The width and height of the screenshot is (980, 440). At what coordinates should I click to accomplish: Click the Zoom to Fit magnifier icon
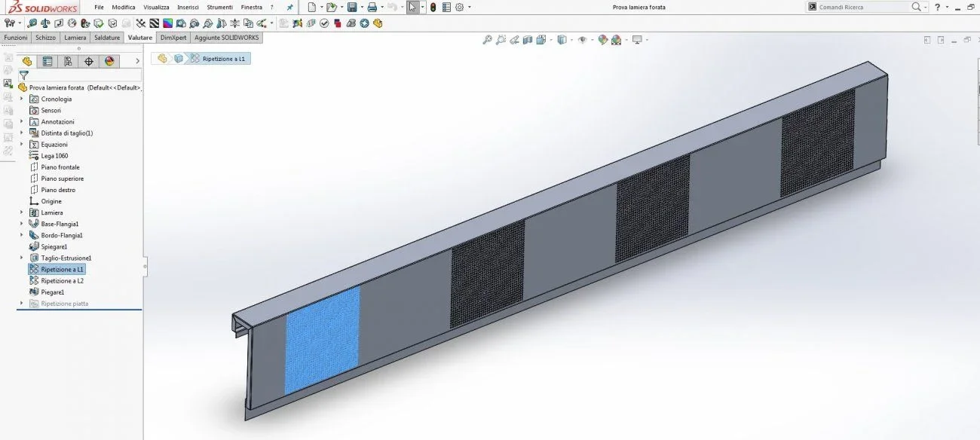[488, 40]
